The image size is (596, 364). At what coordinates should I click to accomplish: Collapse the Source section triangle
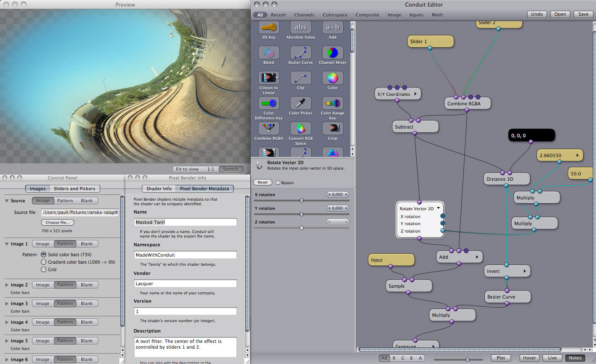(7, 201)
